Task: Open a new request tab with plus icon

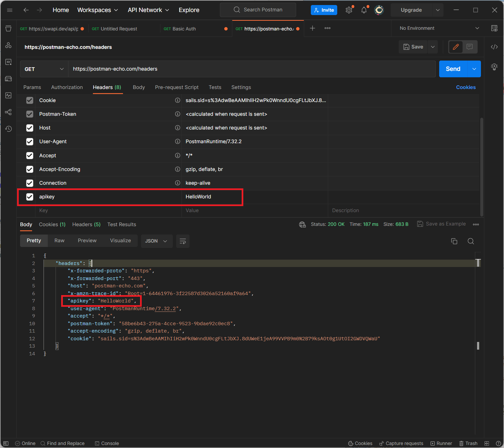Action: [312, 28]
